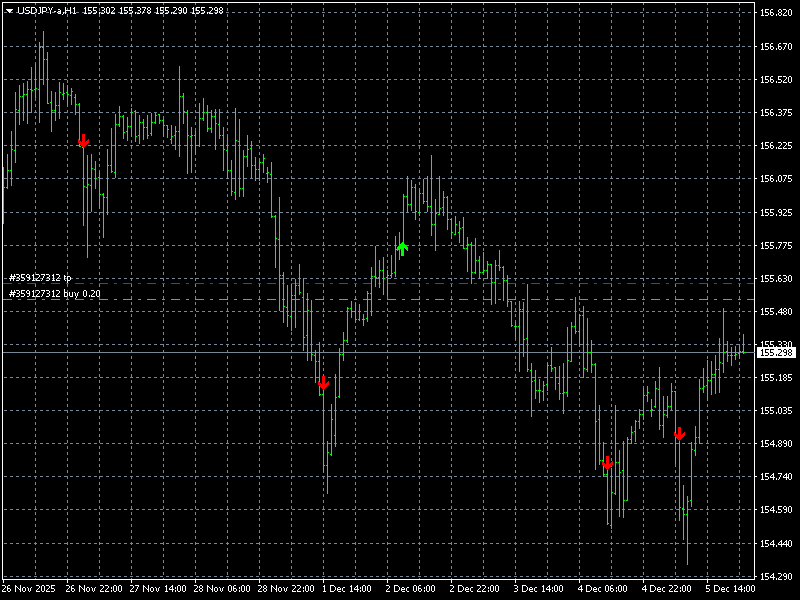Click the red arrow near 4 Dec 22:00
The height and width of the screenshot is (600, 800).
pos(679,433)
